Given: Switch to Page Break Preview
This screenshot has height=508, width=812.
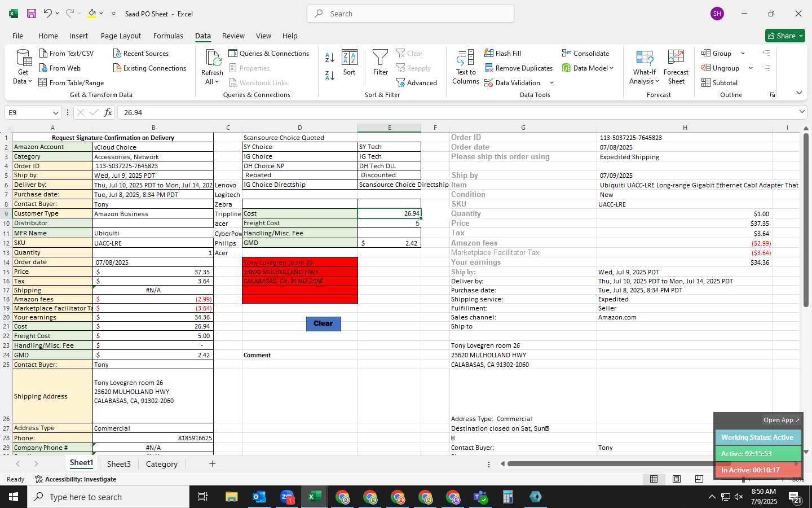Looking at the screenshot, I should click(699, 479).
